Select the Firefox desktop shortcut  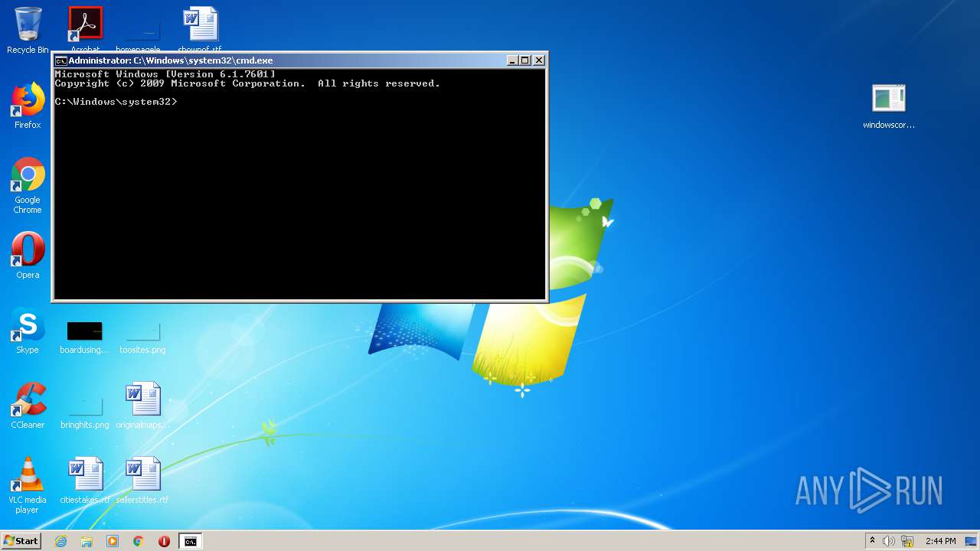pos(28,106)
